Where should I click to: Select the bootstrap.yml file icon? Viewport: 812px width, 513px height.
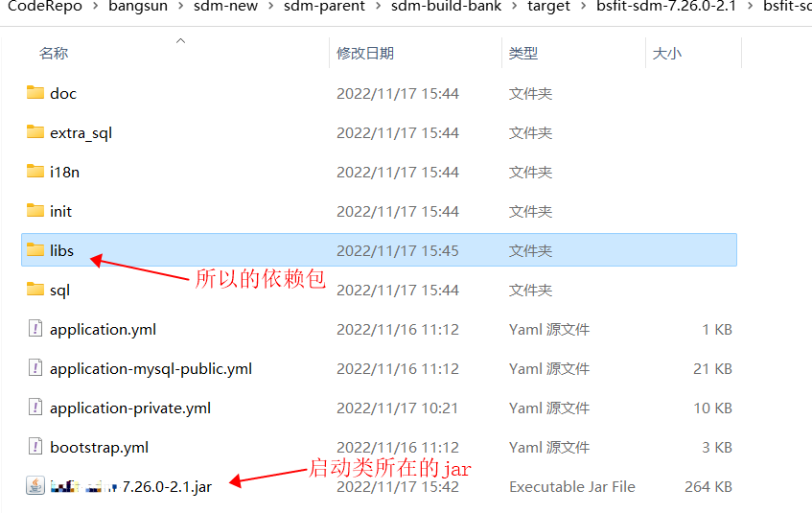(35, 447)
